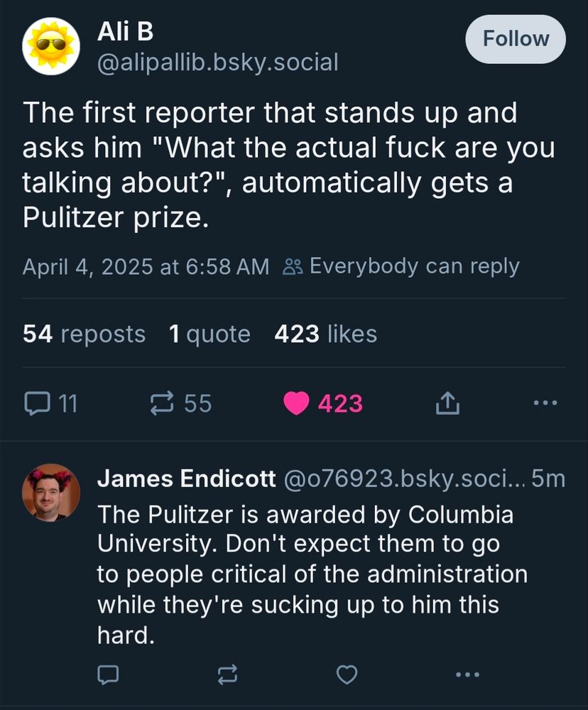This screenshot has width=588, height=710.
Task: Open more options on James Endicott's reply
Action: (467, 674)
